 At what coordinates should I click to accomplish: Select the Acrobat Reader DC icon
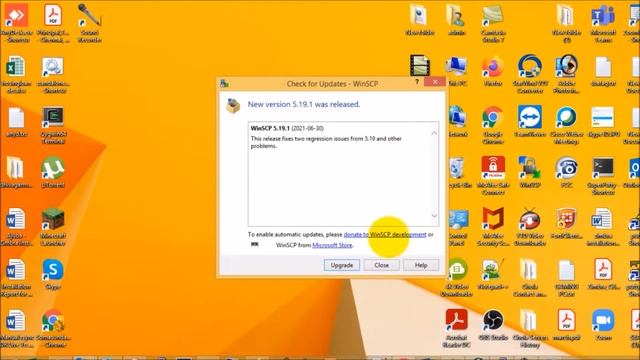[x=456, y=328]
